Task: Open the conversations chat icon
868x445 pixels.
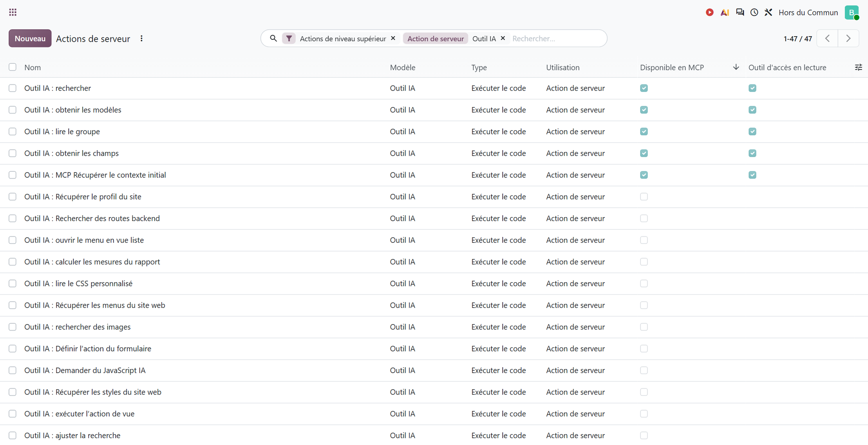Action: click(x=740, y=12)
